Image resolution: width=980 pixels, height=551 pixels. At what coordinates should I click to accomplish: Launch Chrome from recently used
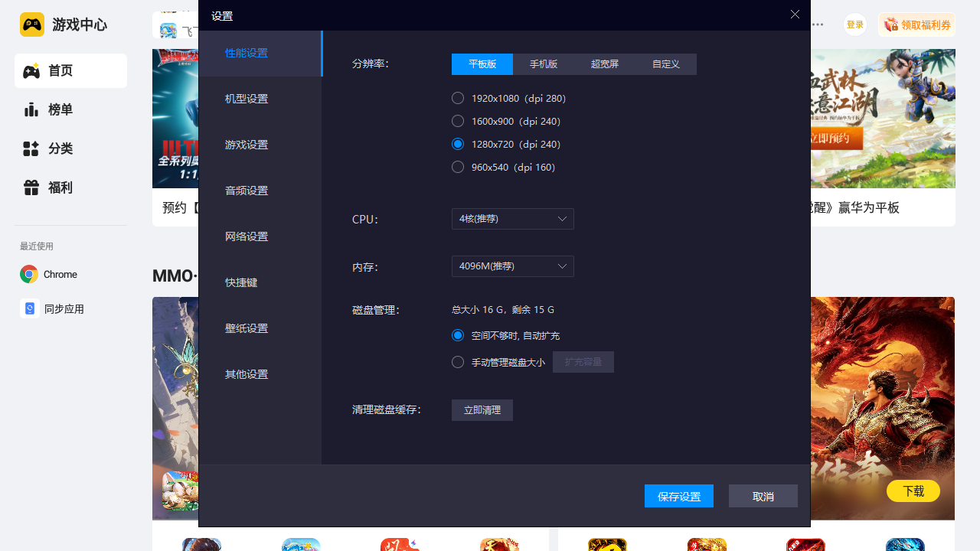(49, 275)
